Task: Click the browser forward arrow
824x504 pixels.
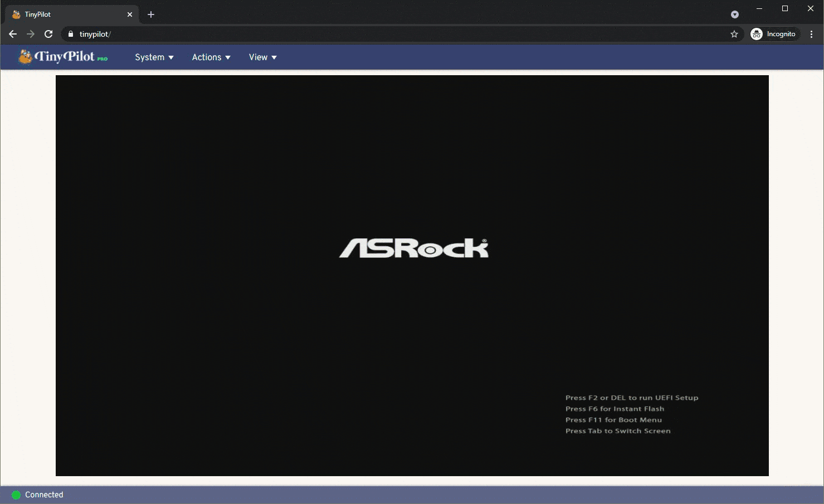Action: (31, 34)
